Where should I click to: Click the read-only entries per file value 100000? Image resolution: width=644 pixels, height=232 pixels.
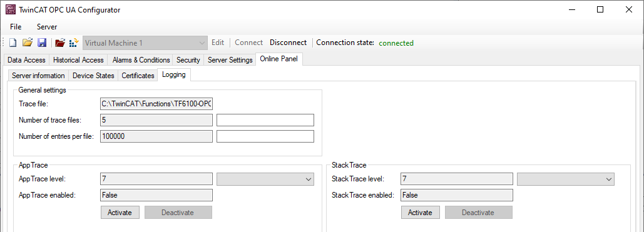pyautogui.click(x=156, y=136)
